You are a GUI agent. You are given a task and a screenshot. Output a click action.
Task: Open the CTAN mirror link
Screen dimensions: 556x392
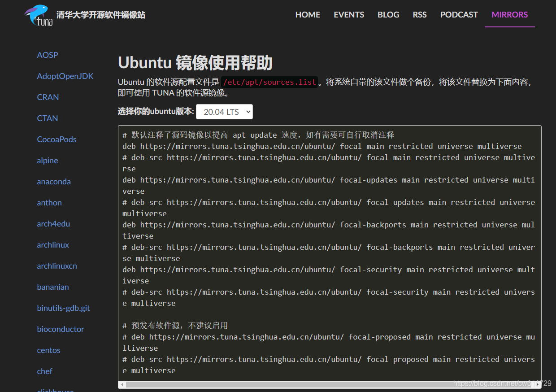pyautogui.click(x=48, y=118)
